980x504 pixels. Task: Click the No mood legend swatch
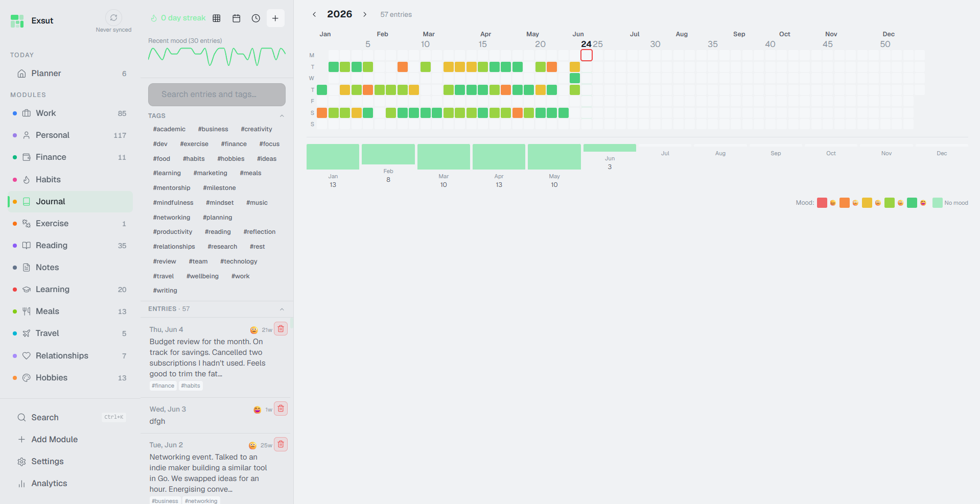coord(938,203)
